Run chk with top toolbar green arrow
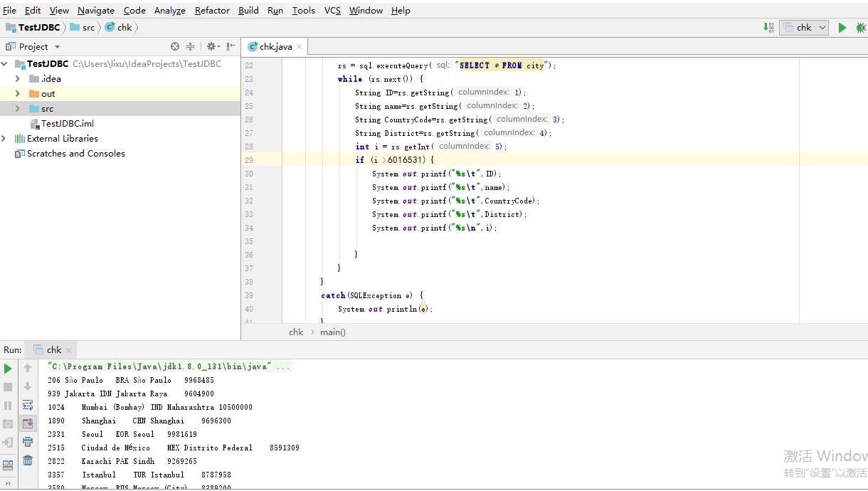Viewport: 868px width, 491px height. [842, 27]
